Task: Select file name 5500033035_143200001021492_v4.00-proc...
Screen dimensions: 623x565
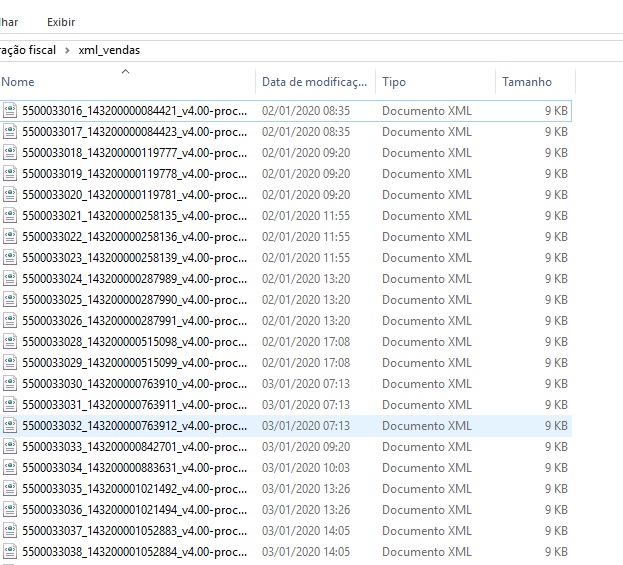Action: click(x=134, y=489)
